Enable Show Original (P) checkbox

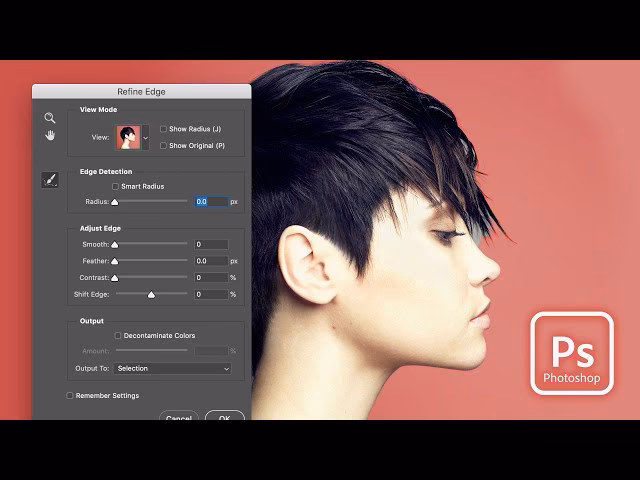click(163, 146)
